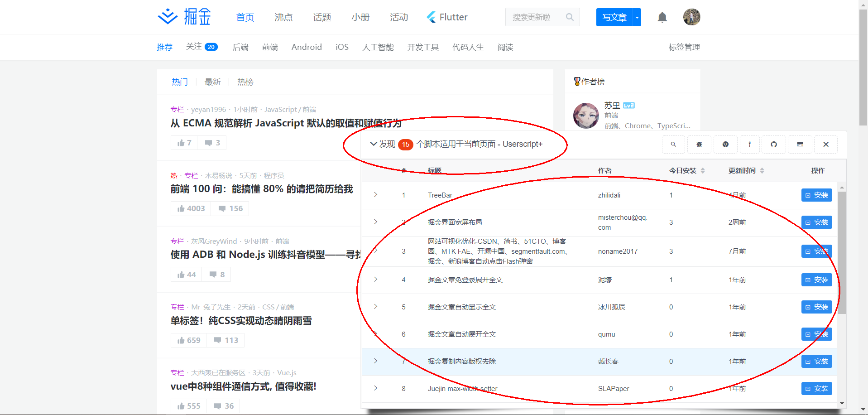The height and width of the screenshot is (415, 868).
Task: Click the Juejin logo
Action: point(183,16)
